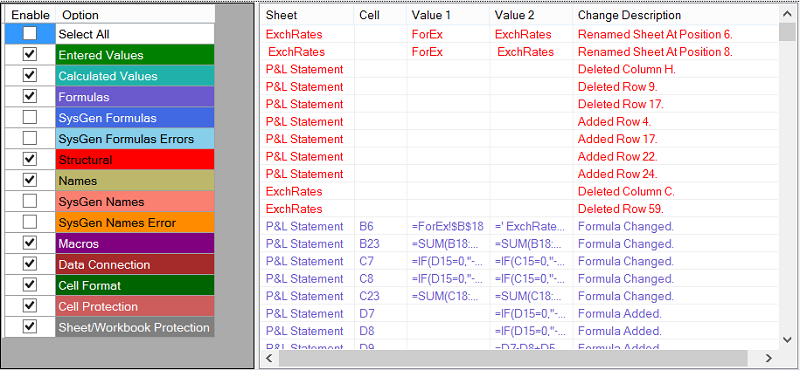Click the horizontal scrollbar right arrow
The height and width of the screenshot is (370, 800).
769,358
